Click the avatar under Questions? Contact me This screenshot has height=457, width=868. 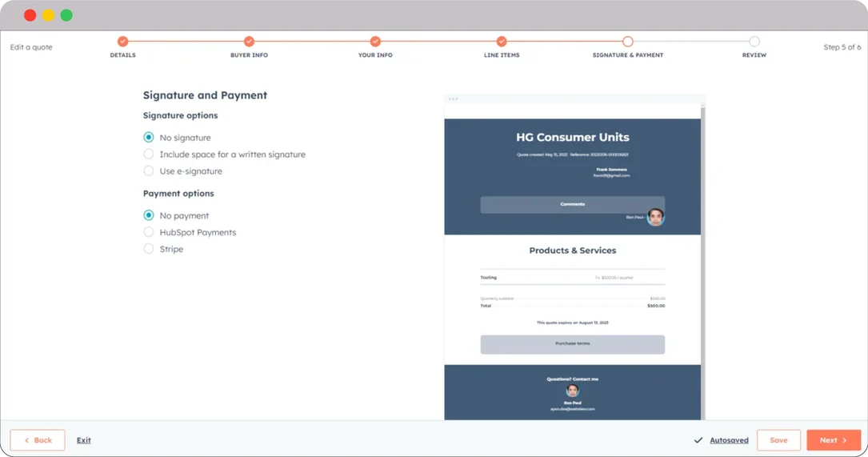point(572,391)
